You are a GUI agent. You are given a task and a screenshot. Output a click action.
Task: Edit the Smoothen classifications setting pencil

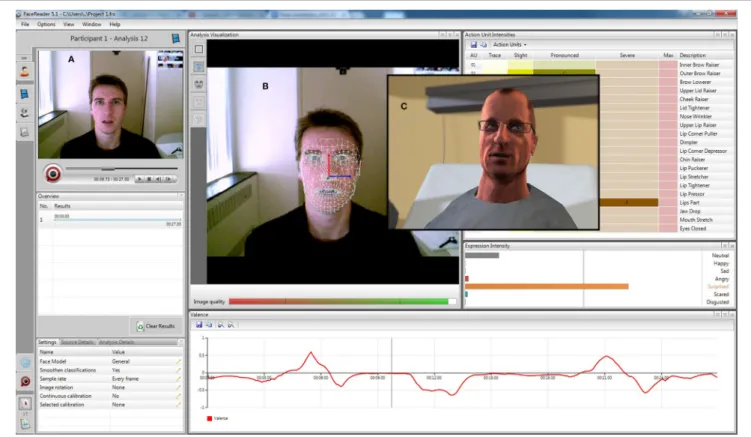click(178, 370)
